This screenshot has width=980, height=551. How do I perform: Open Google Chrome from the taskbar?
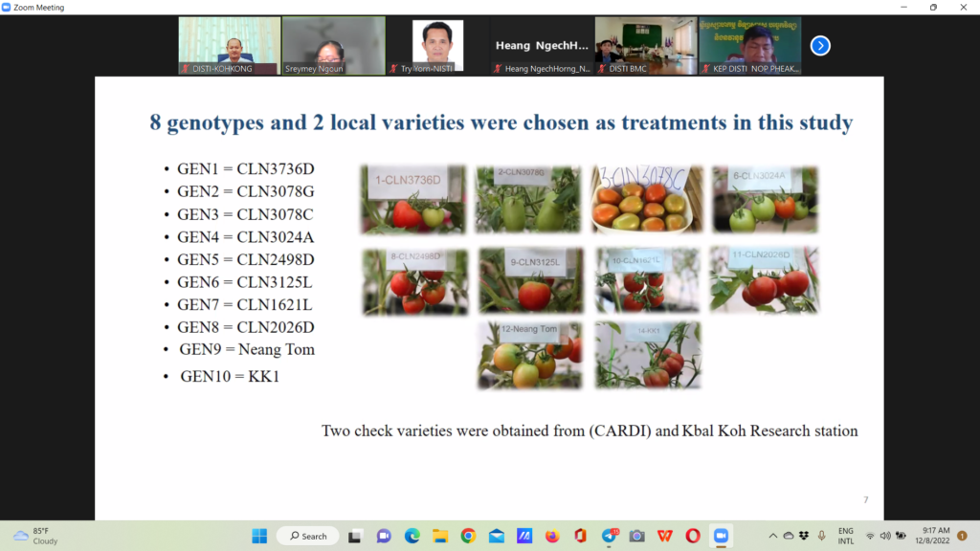pyautogui.click(x=468, y=536)
